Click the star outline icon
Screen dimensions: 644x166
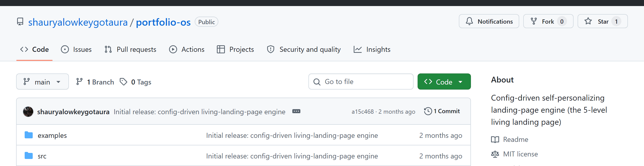tap(588, 21)
